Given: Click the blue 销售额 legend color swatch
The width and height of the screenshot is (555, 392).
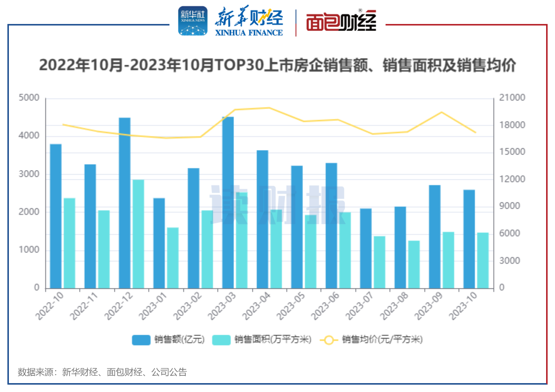Looking at the screenshot, I should tap(141, 339).
